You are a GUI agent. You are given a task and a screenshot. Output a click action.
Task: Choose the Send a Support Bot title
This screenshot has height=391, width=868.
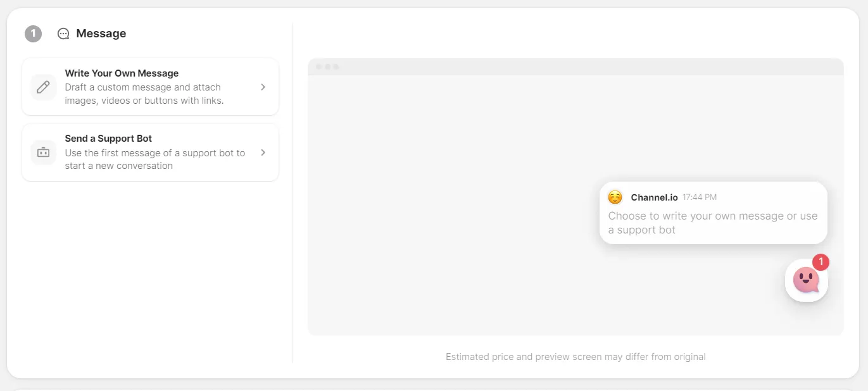108,139
